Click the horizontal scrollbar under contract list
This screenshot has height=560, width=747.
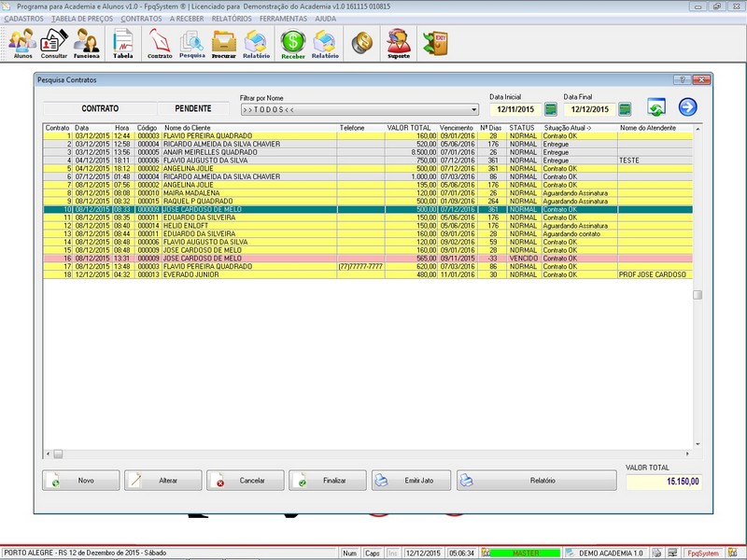click(x=373, y=454)
